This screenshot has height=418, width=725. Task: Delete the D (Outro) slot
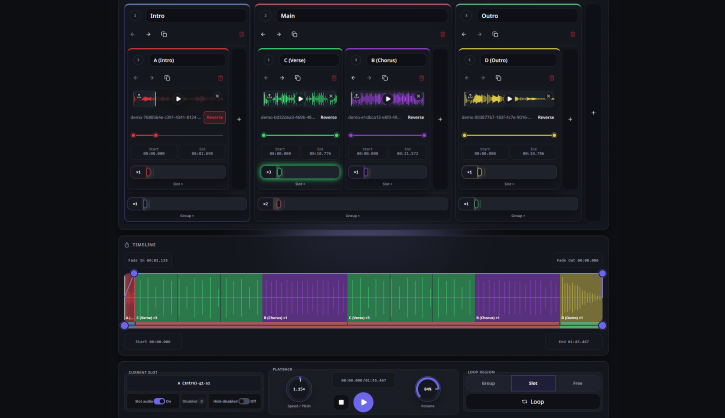[552, 78]
